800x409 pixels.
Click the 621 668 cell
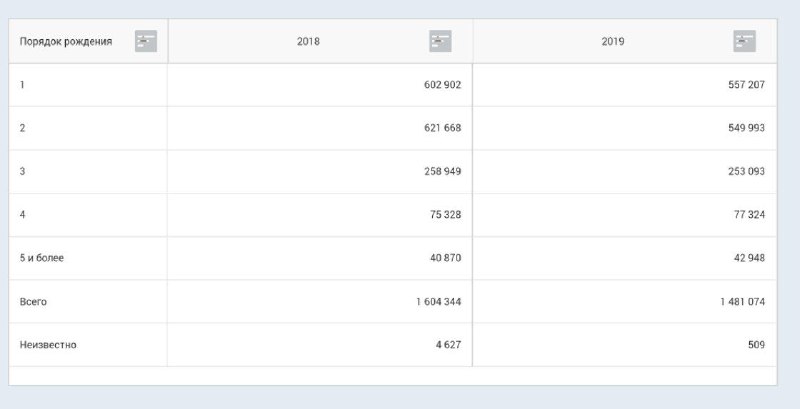442,128
